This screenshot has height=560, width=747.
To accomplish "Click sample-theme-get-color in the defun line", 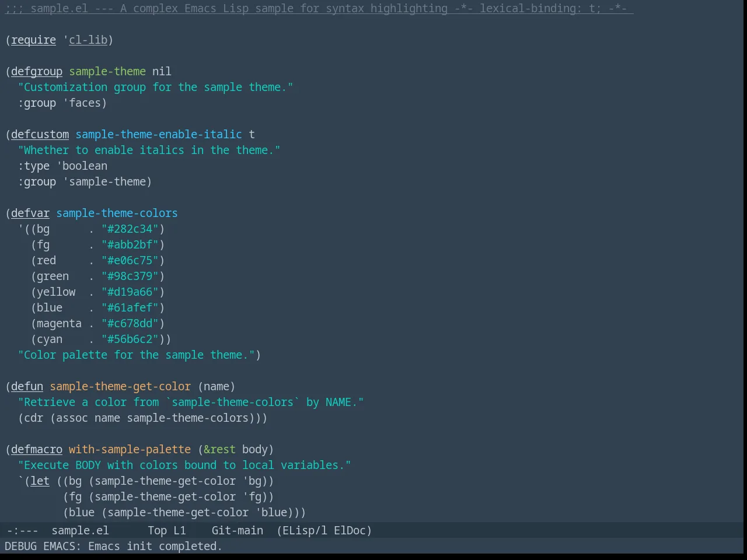I will [120, 386].
